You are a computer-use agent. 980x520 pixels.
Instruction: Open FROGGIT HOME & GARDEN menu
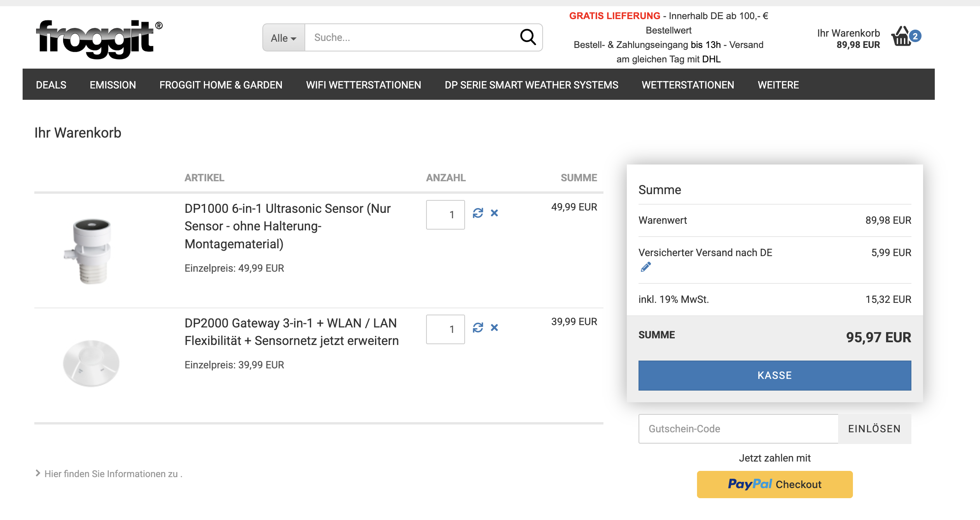pyautogui.click(x=221, y=85)
